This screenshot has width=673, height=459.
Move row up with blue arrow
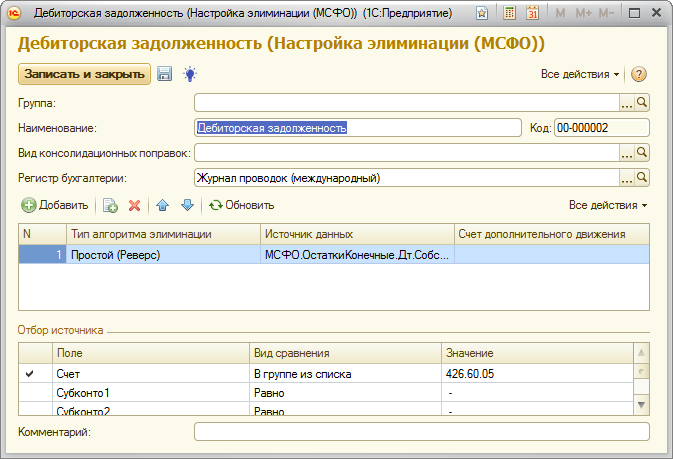coord(163,205)
